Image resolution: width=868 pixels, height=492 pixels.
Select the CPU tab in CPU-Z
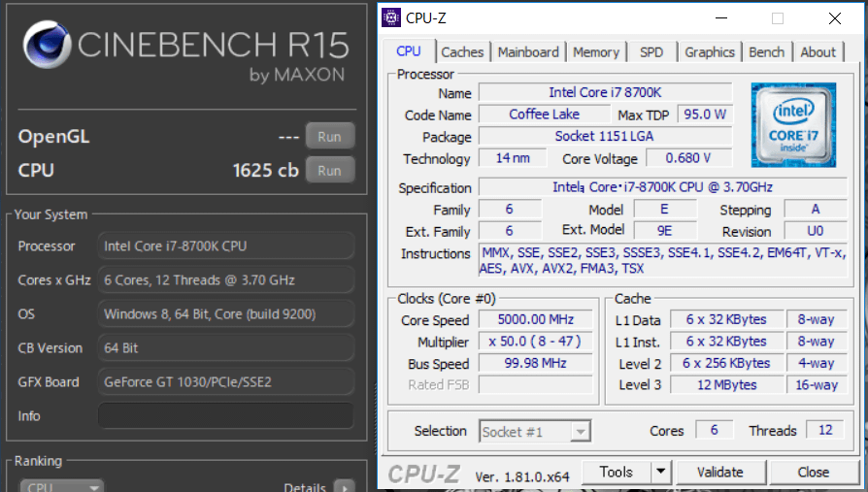click(409, 50)
